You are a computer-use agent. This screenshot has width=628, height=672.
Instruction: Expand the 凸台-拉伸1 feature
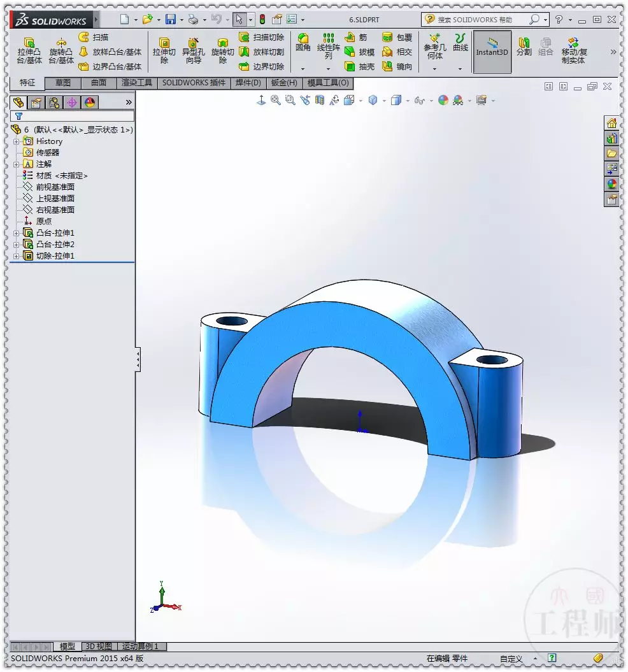point(16,233)
